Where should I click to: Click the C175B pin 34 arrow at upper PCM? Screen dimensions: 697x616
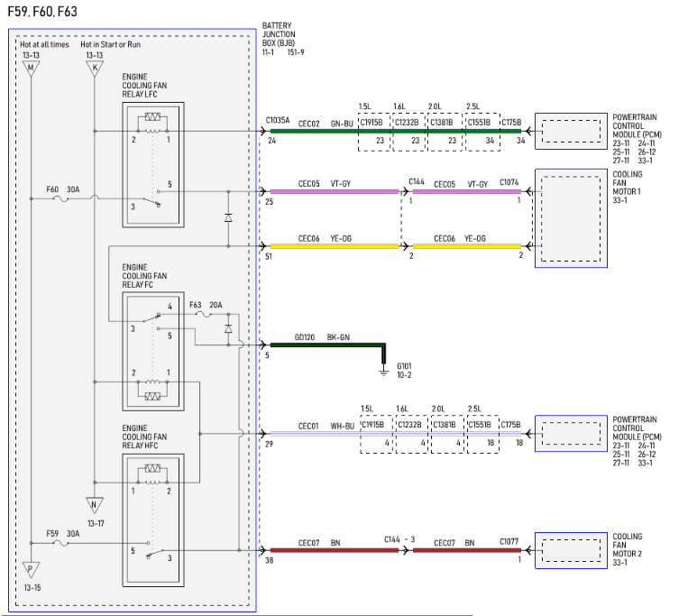tap(528, 131)
